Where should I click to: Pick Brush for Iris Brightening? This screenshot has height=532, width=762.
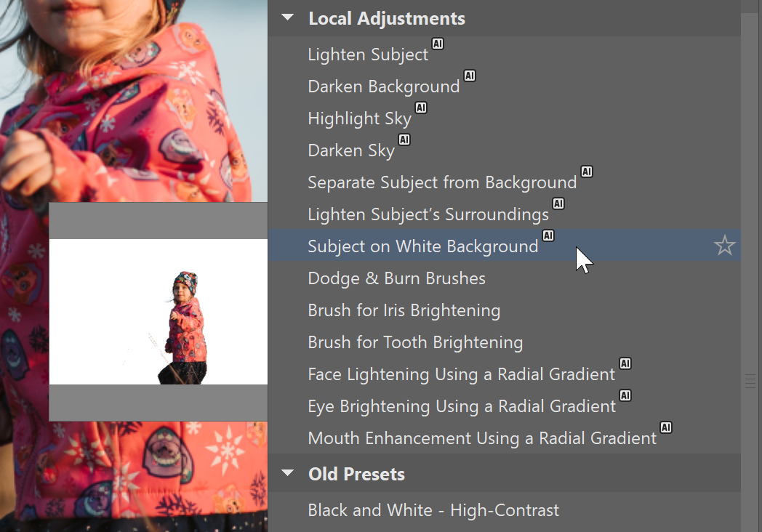pos(404,310)
